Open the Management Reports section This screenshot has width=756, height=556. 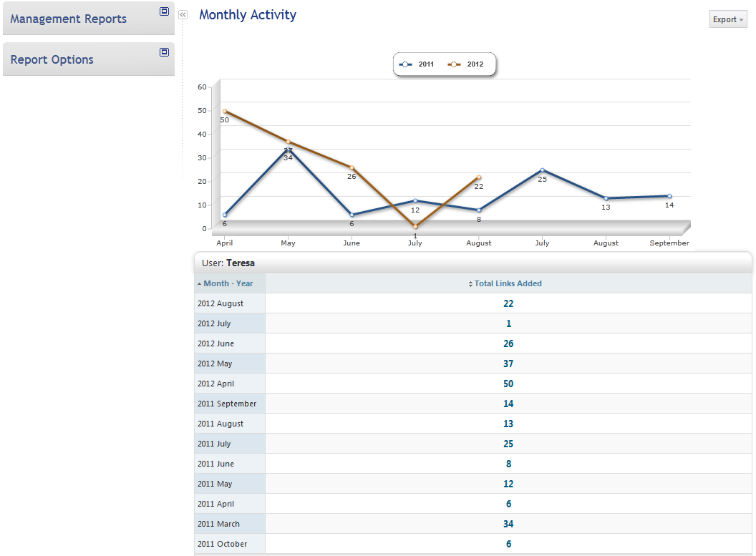(69, 19)
